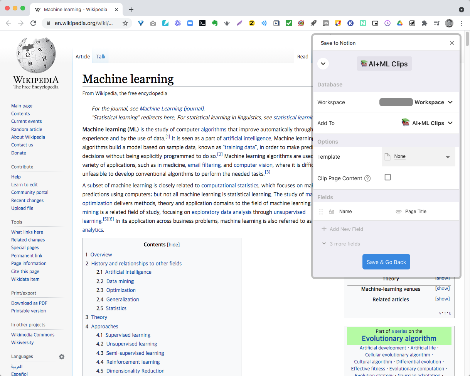The height and width of the screenshot is (376, 470).
Task: Switch to the Article tab
Action: click(83, 56)
